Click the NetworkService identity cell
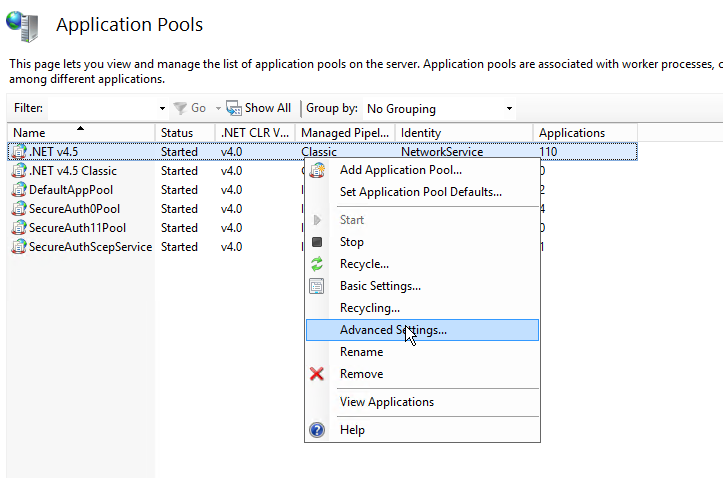The width and height of the screenshot is (723, 478). tap(442, 152)
